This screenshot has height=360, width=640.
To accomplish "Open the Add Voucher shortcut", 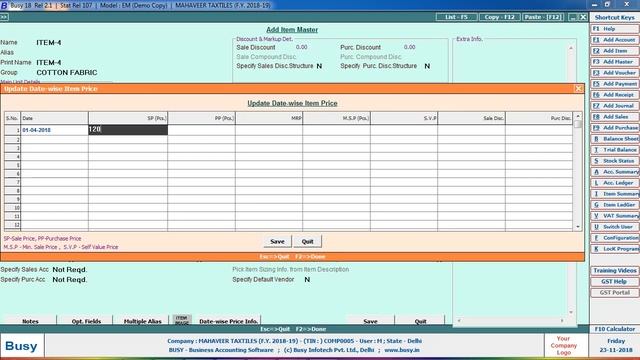I will tap(615, 73).
